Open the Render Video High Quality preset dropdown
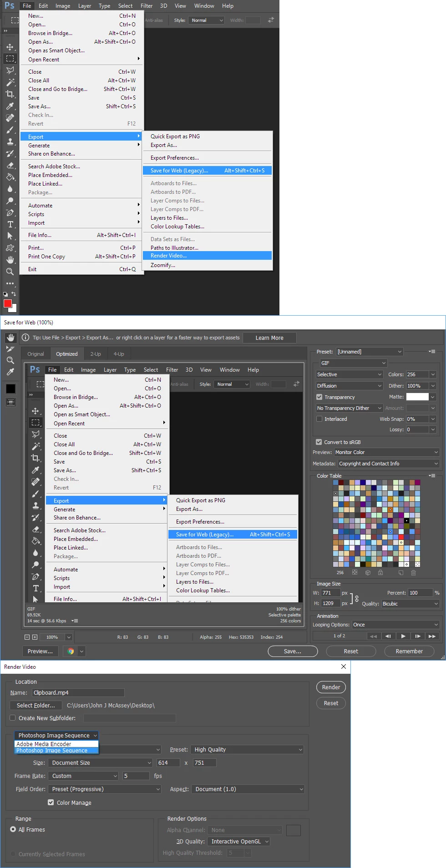The height and width of the screenshot is (868, 446). tap(247, 749)
